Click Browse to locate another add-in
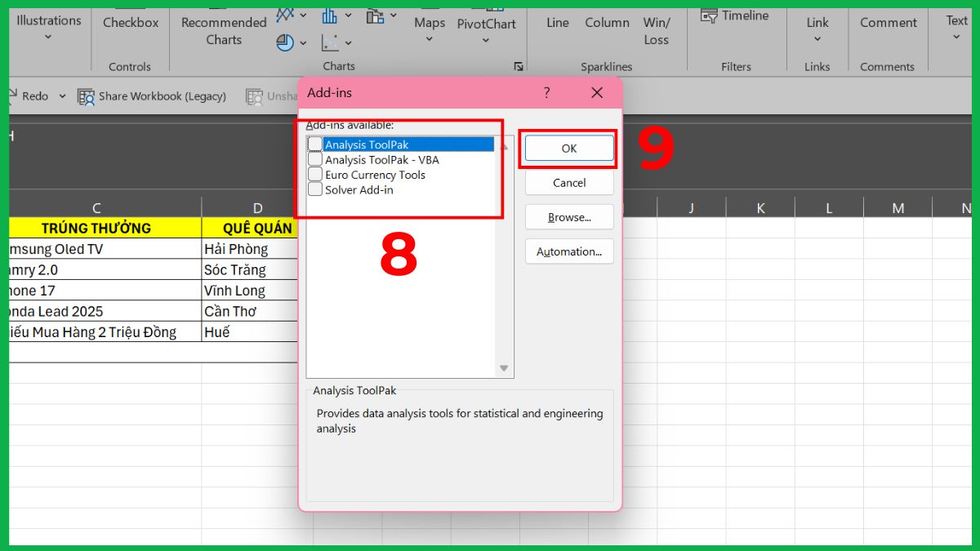 [x=568, y=216]
